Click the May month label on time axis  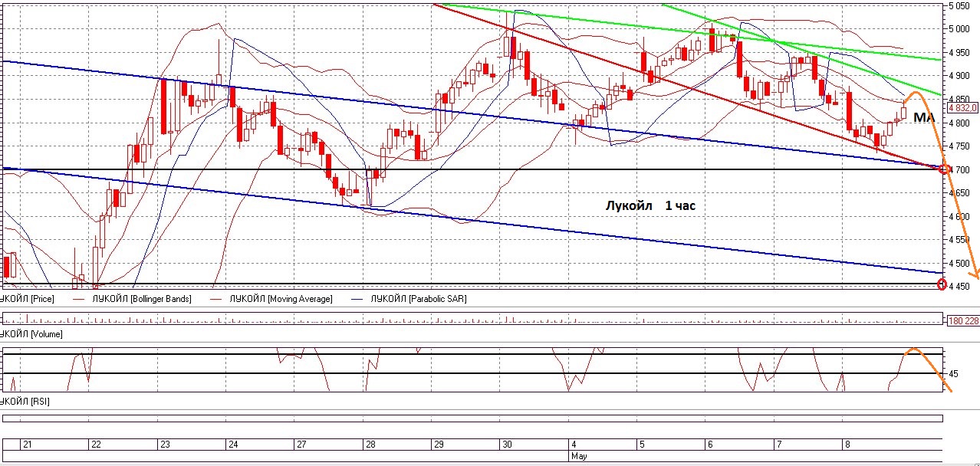tap(578, 456)
